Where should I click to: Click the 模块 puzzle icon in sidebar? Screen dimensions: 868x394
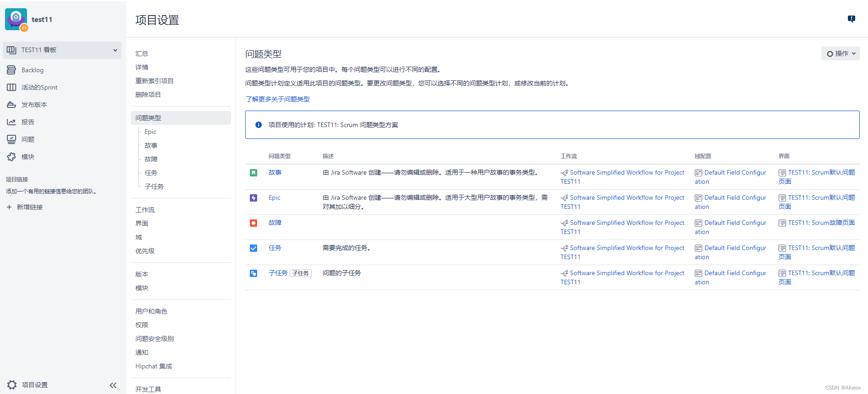point(11,157)
